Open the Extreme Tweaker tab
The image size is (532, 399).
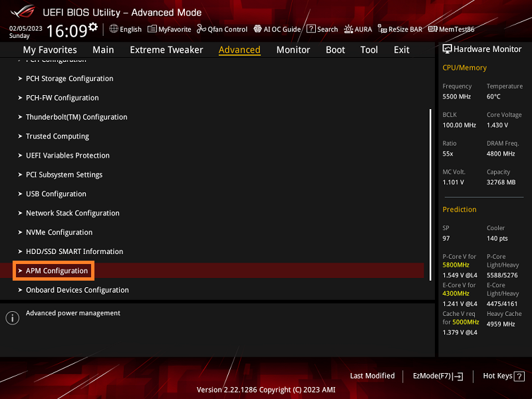pyautogui.click(x=166, y=50)
